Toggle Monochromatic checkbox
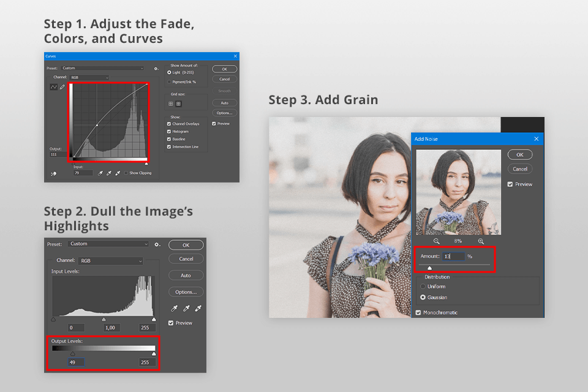 [x=418, y=312]
